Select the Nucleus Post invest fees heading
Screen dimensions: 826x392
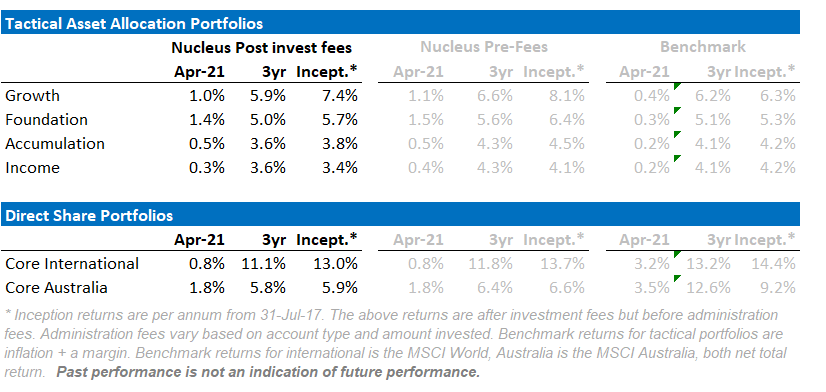261,48
